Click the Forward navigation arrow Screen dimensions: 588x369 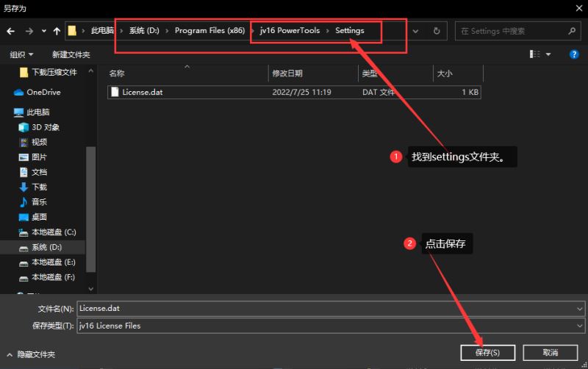coord(29,31)
